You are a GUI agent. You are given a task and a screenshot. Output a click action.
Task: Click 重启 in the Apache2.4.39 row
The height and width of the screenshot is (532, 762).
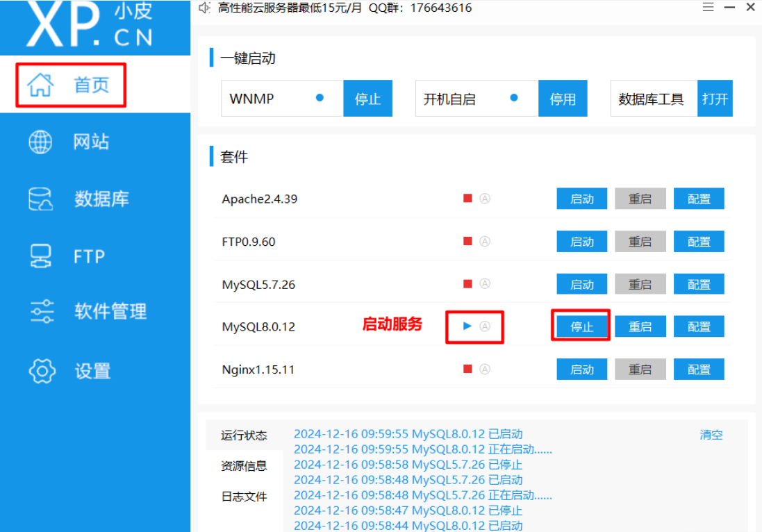pyautogui.click(x=640, y=199)
